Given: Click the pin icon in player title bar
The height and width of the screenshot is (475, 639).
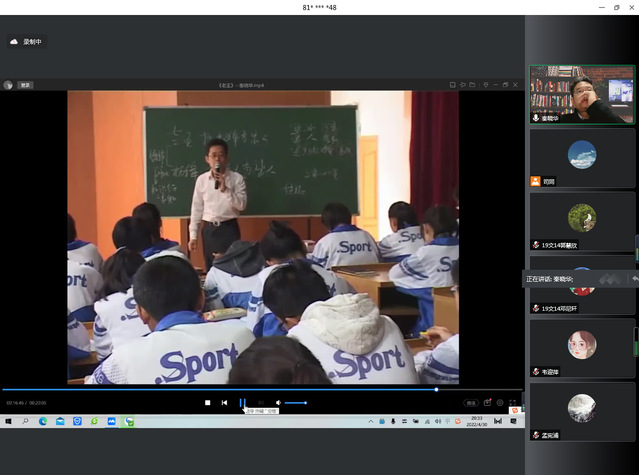Looking at the screenshot, I should [x=463, y=85].
